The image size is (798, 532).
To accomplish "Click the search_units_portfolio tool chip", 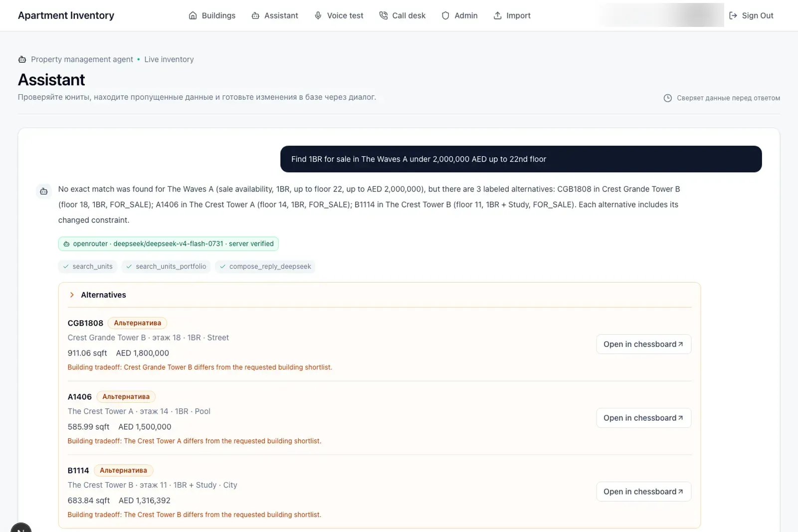I will [166, 266].
